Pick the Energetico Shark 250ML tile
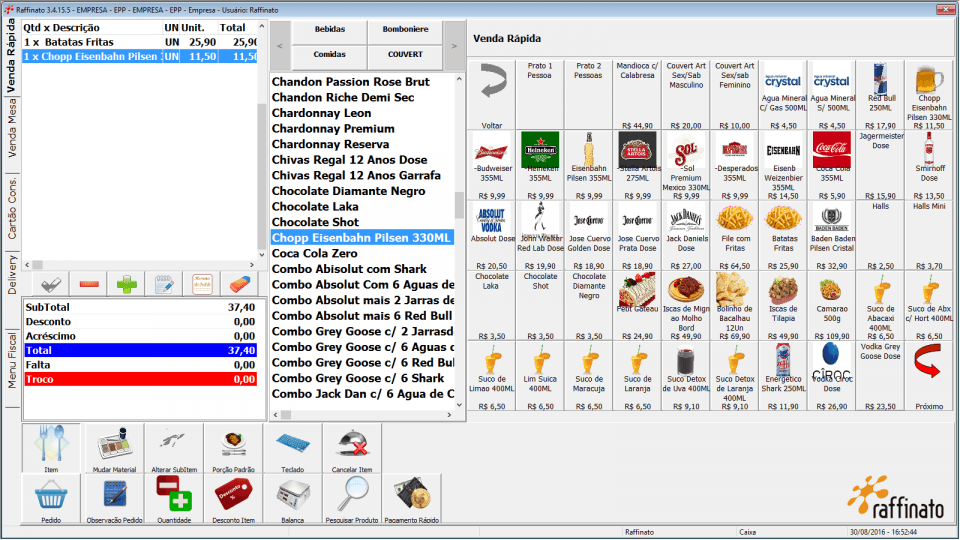 (x=783, y=376)
